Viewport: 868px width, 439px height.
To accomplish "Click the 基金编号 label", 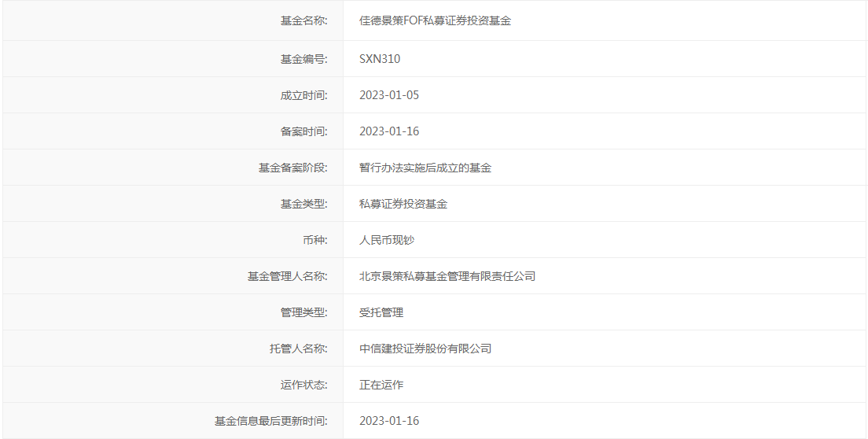I will (x=303, y=59).
